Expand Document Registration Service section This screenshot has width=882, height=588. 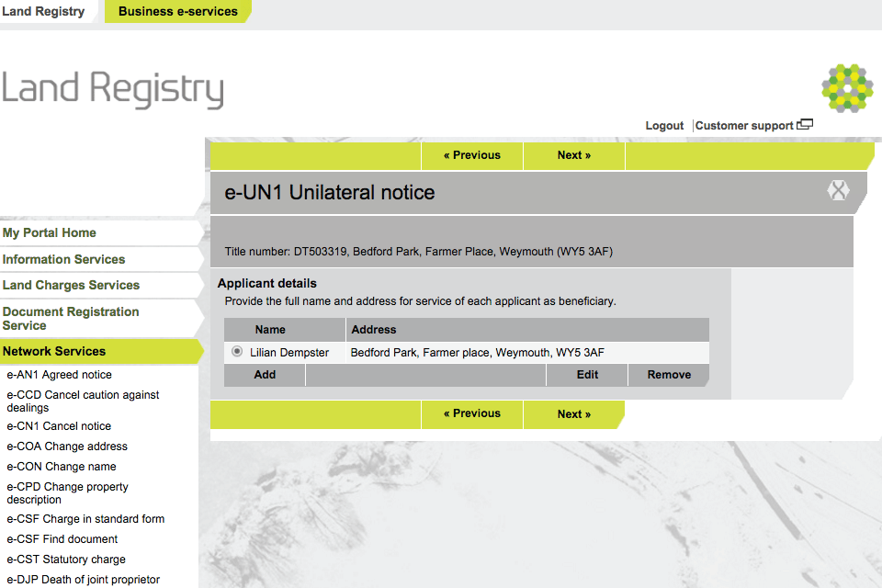click(71, 319)
